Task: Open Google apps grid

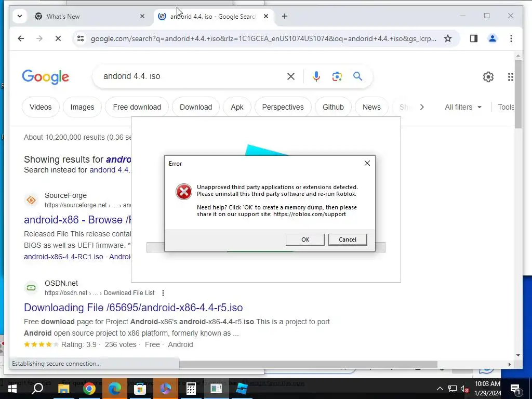Action: click(x=511, y=77)
